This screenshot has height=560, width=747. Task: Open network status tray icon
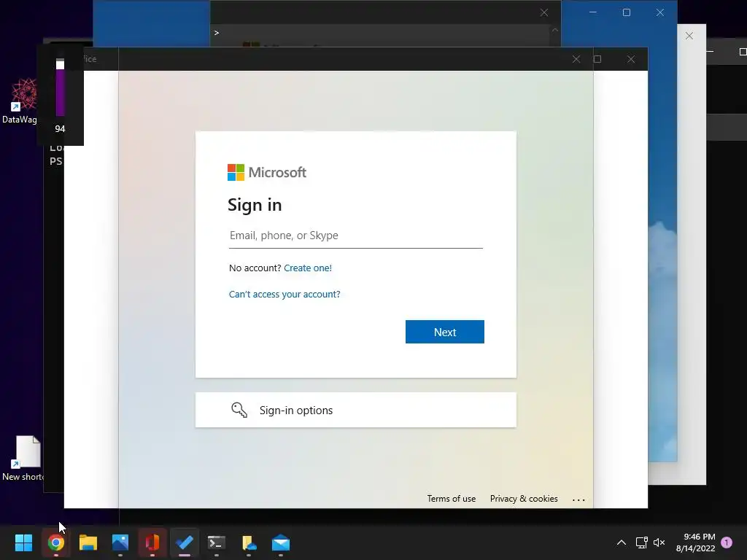coord(641,542)
